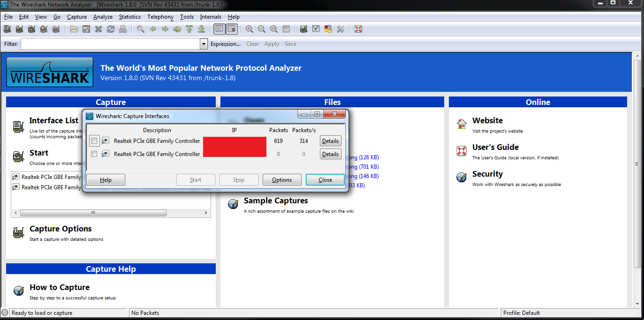Image resolution: width=644 pixels, height=320 pixels.
Task: Click the Zoom In toolbar icon
Action: pyautogui.click(x=249, y=29)
